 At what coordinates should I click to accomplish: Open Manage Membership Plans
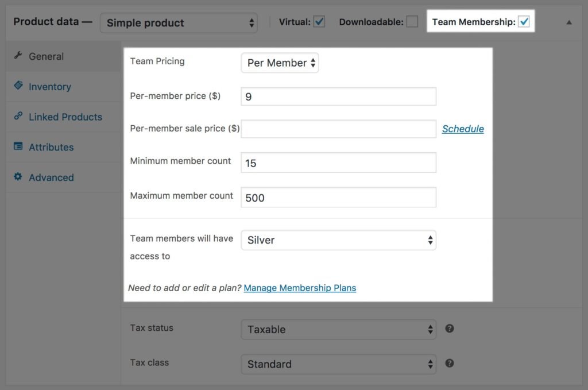[299, 288]
